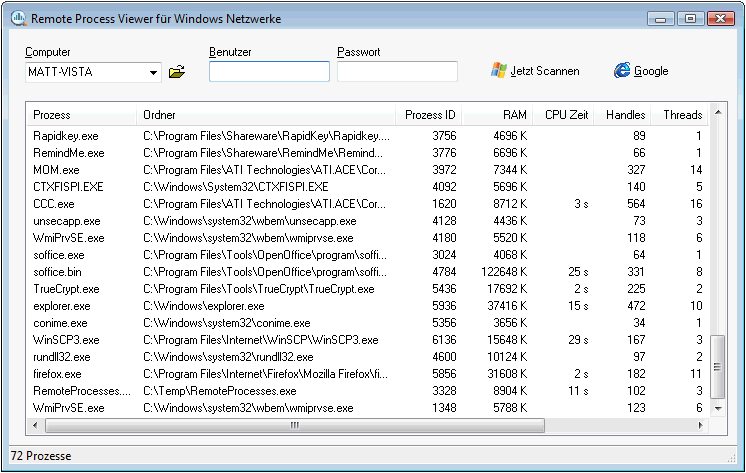Select the soffice.bin process row
Screen dimensions: 746x473
(x=368, y=272)
